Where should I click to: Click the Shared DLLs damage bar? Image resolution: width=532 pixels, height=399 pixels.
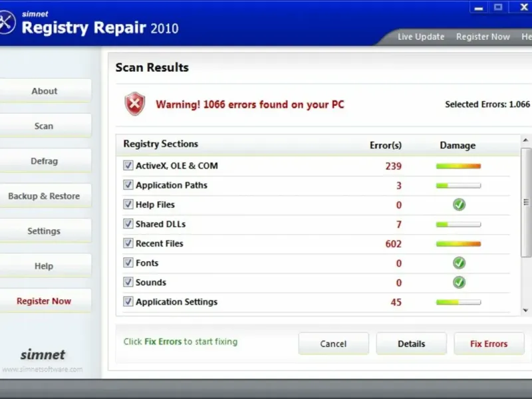point(458,225)
